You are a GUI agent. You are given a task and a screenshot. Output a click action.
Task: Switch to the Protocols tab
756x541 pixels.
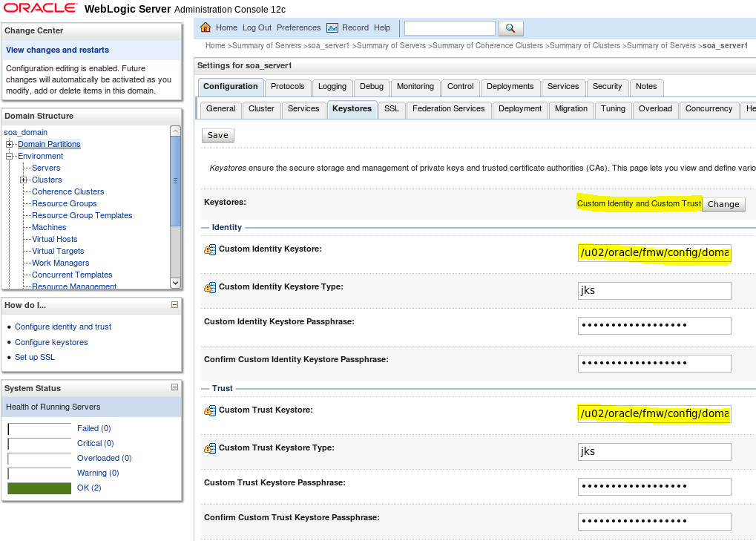tap(287, 87)
